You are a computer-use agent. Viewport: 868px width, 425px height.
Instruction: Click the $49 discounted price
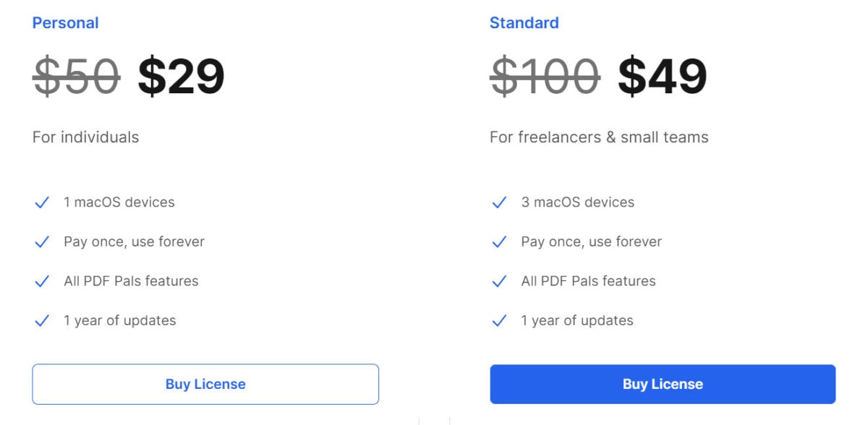(x=663, y=76)
